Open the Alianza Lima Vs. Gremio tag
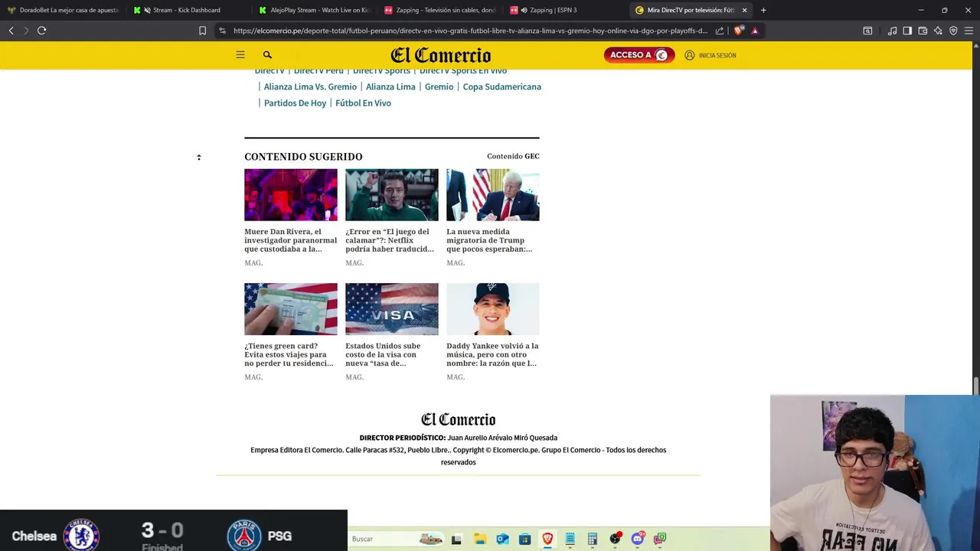This screenshot has width=980, height=551. click(x=310, y=86)
